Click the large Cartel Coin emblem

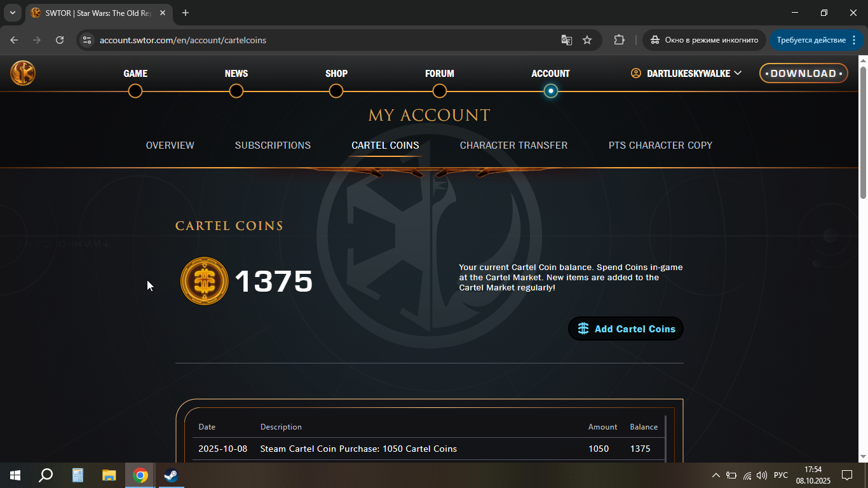205,281
